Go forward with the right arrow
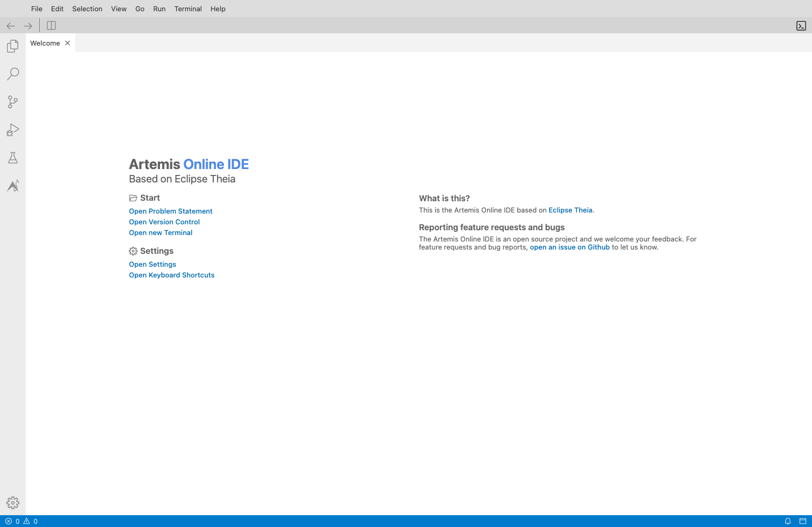812x527 pixels. (x=28, y=26)
